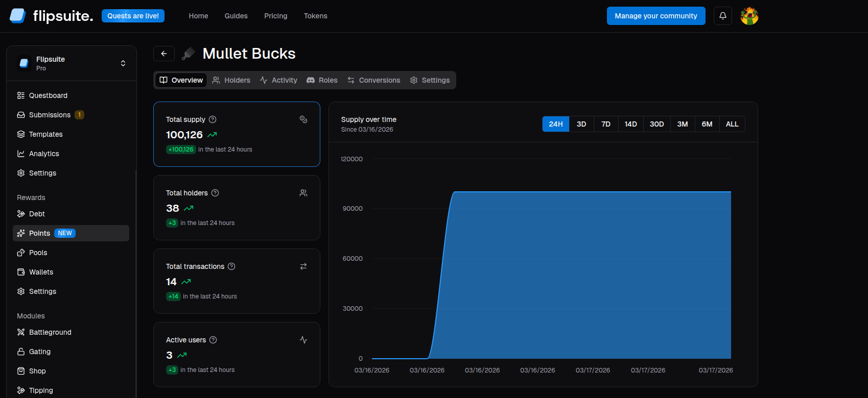Switch to the Conversions tab
Viewport: 868px width, 398px height.
pyautogui.click(x=374, y=80)
